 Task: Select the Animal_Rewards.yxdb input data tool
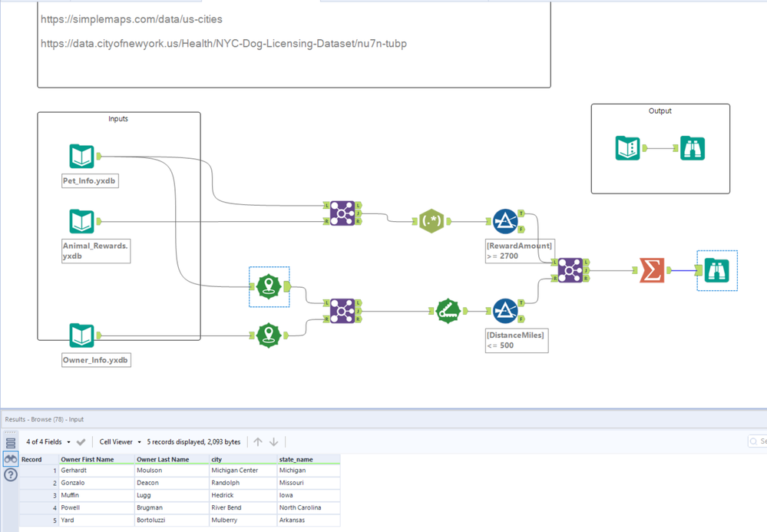81,222
